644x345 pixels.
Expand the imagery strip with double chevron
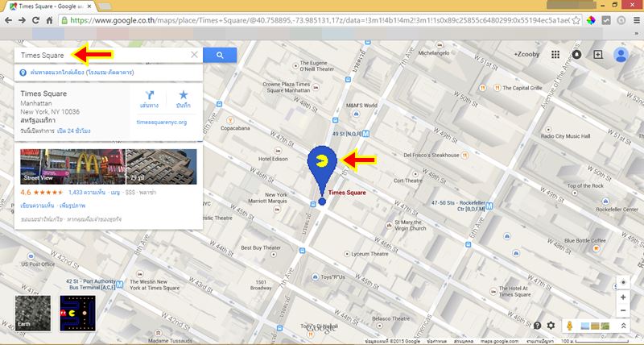[x=623, y=326]
